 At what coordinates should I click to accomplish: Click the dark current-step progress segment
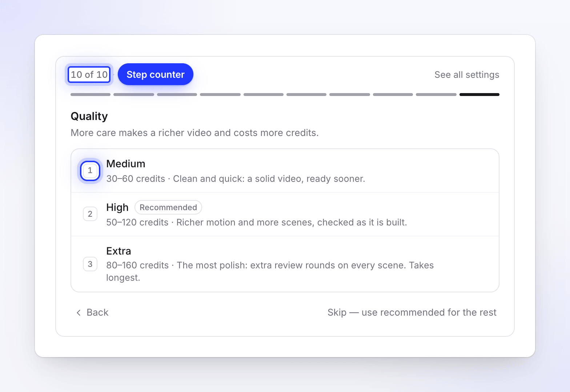coord(479,95)
